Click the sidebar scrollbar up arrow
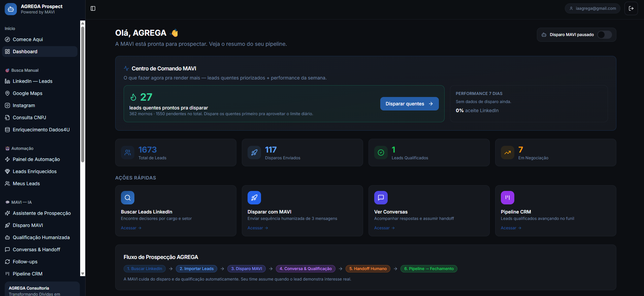This screenshot has width=644, height=296. coord(83,23)
